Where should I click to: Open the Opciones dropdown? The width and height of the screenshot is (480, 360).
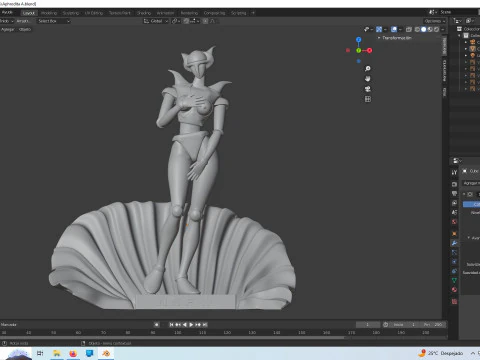pos(435,21)
